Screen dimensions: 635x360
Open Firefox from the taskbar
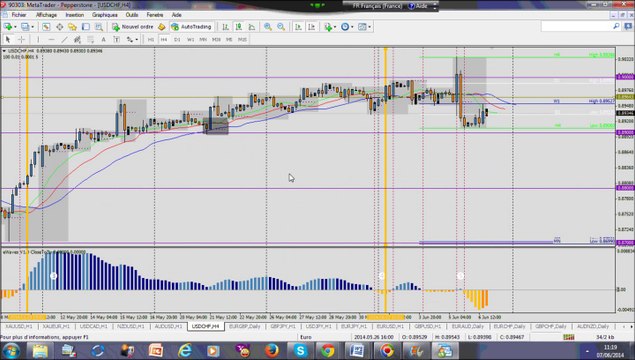click(x=272, y=351)
